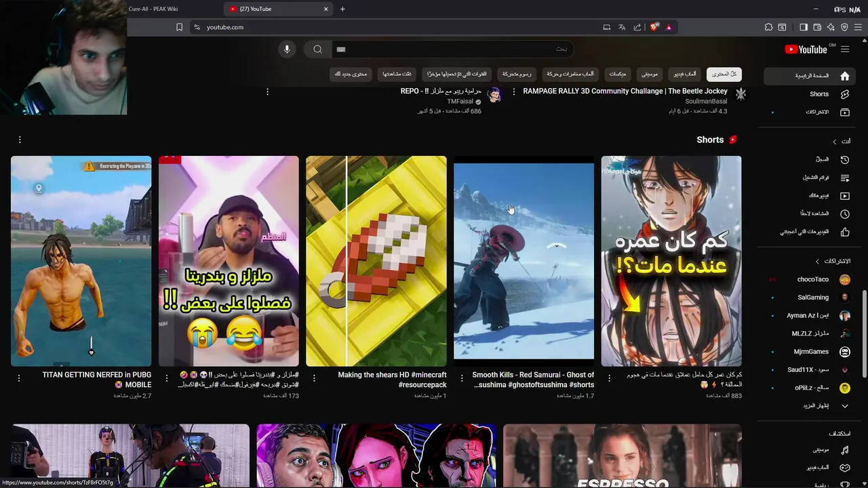Open Subscriptions (الاشتراكات) feed icon in sidebar
868x488 pixels.
[845, 112]
